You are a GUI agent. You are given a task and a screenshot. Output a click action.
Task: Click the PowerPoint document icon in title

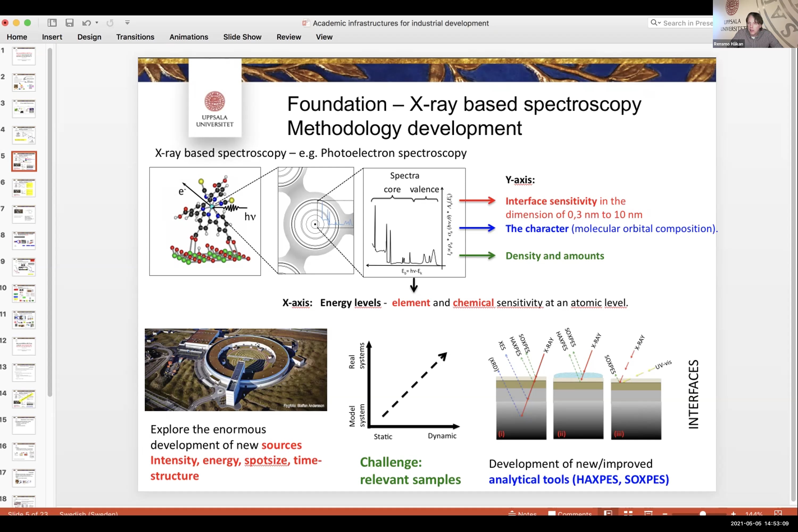point(306,23)
